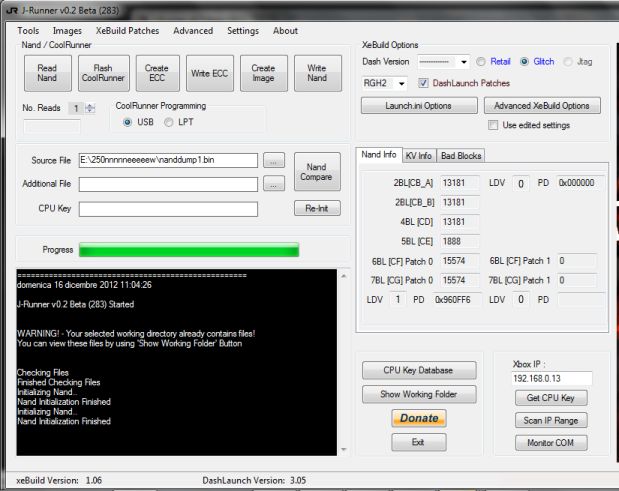The width and height of the screenshot is (619, 491).
Task: Switch to the KV Info tab
Action: coord(419,156)
